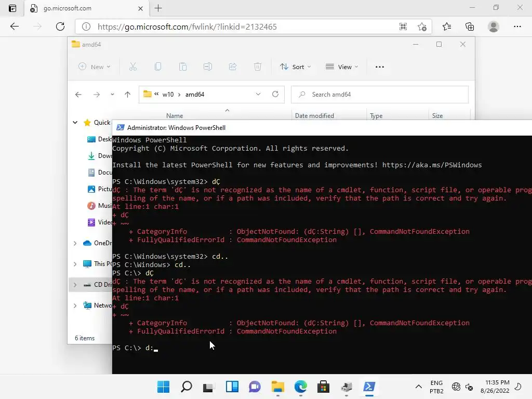Image resolution: width=532 pixels, height=399 pixels.
Task: Sort by the Type column header
Action: click(x=376, y=116)
